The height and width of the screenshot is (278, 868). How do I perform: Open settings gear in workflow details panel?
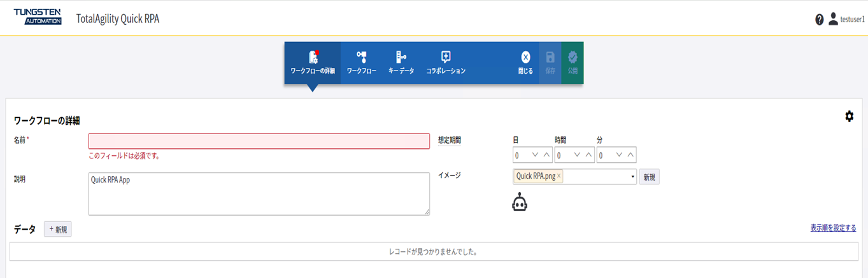(x=849, y=116)
